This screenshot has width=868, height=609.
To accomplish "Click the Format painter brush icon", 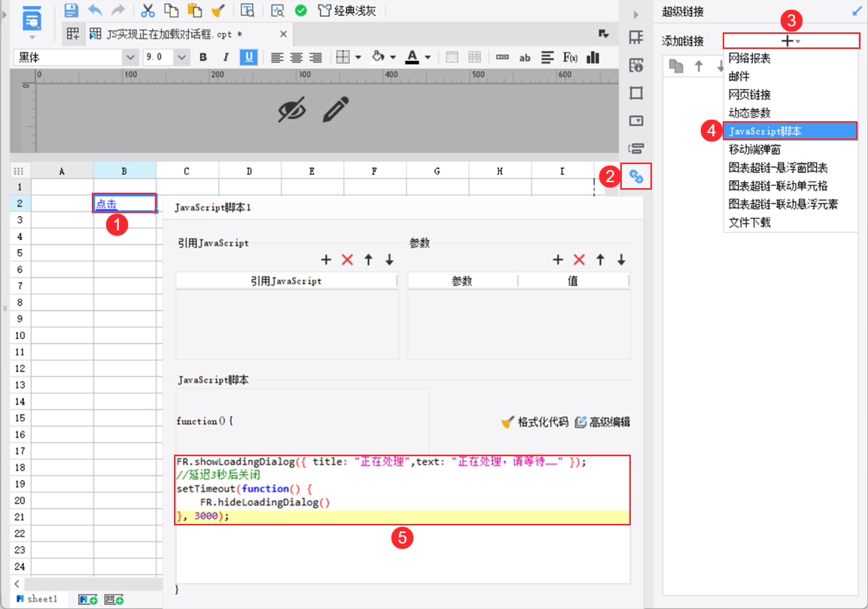I will click(218, 10).
